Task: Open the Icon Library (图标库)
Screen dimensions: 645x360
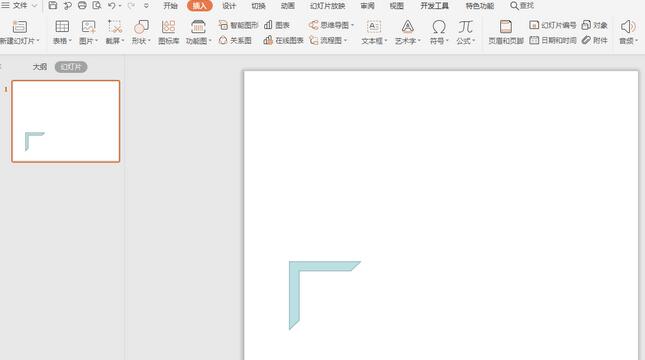Action: [x=168, y=32]
